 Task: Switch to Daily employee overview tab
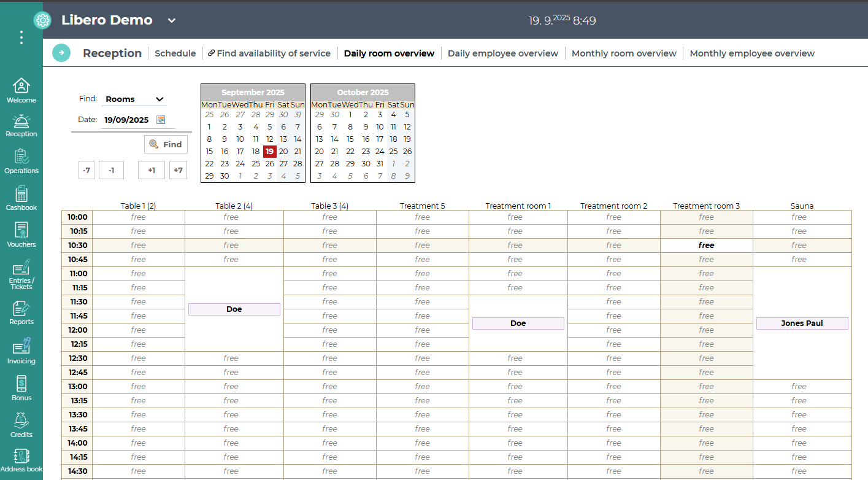pyautogui.click(x=503, y=53)
